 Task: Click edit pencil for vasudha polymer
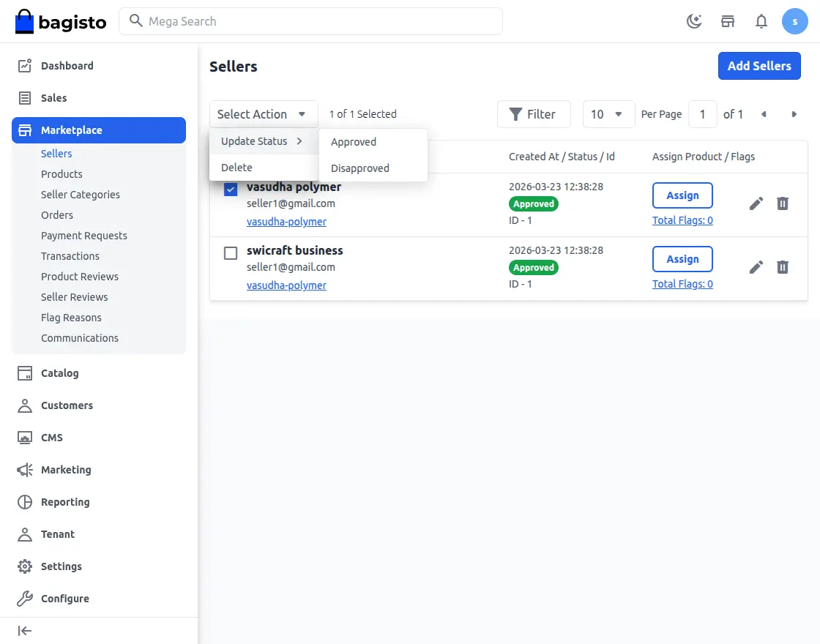[x=756, y=203]
